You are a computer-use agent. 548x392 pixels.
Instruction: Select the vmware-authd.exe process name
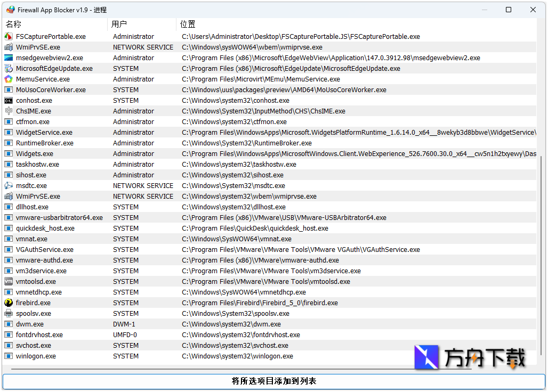(44, 260)
